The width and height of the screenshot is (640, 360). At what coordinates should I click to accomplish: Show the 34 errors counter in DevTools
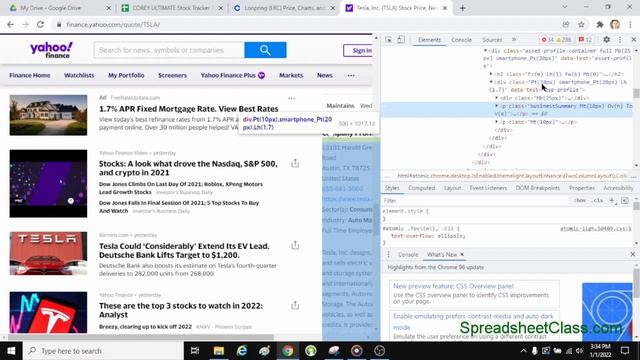point(547,40)
